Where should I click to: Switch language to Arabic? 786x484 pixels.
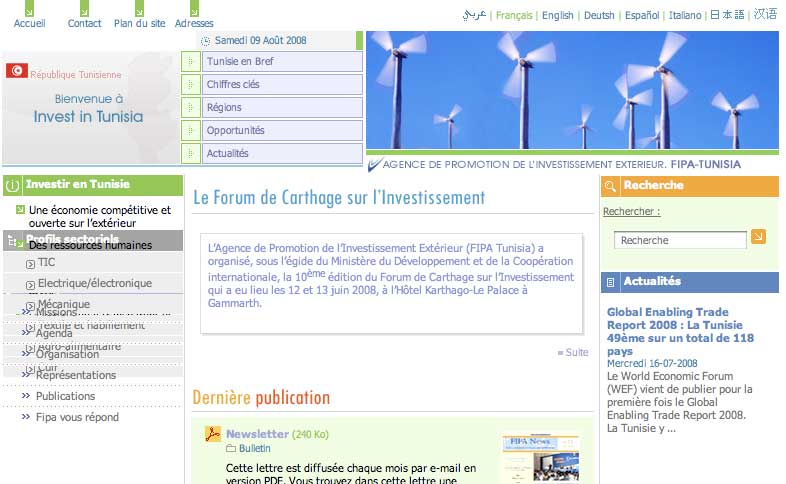click(474, 15)
